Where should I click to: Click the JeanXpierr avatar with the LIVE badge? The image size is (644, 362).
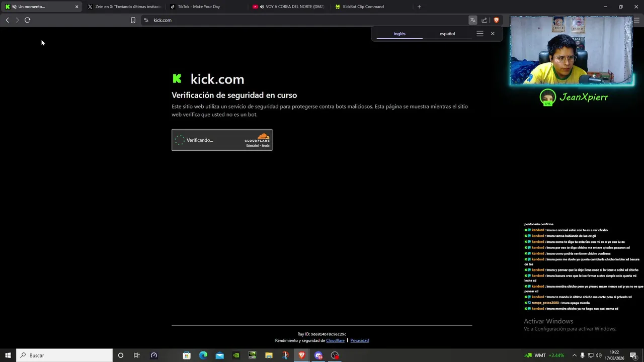point(547,98)
